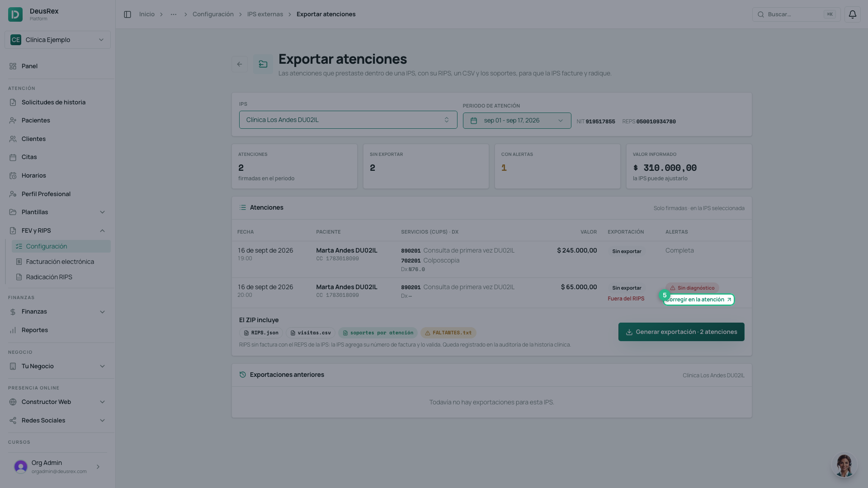Open the Clínica Ejemplo organization dropdown
Image resolution: width=868 pixels, height=488 pixels.
(57, 40)
